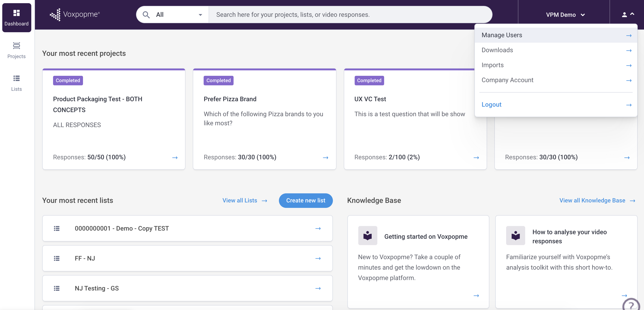
Task: Click list icon on NJ Testing - GS row
Action: [57, 288]
